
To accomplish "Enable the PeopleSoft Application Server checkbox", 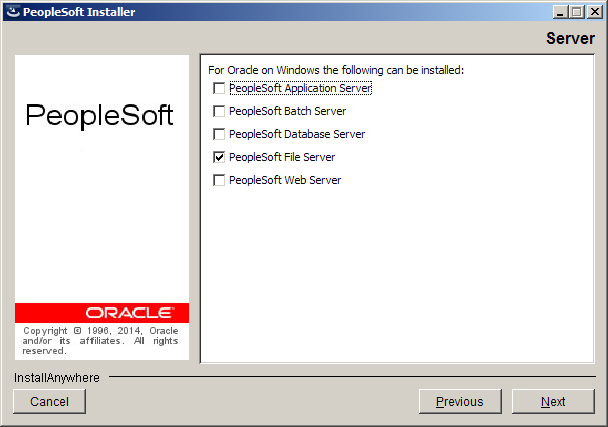I will [x=219, y=88].
